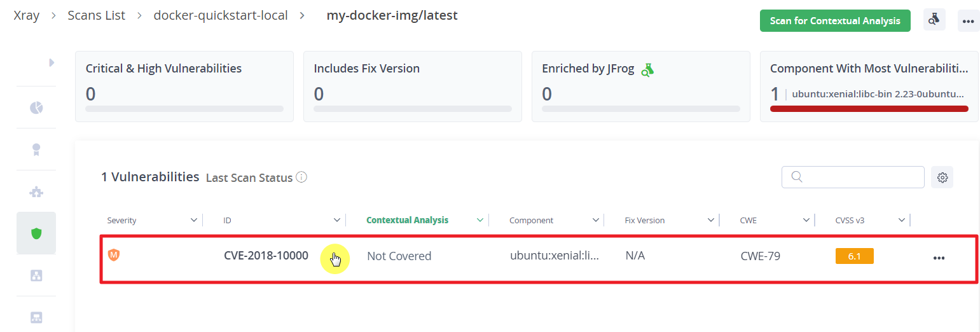
Task: Open the CVSS v3 column dropdown
Action: (x=901, y=220)
